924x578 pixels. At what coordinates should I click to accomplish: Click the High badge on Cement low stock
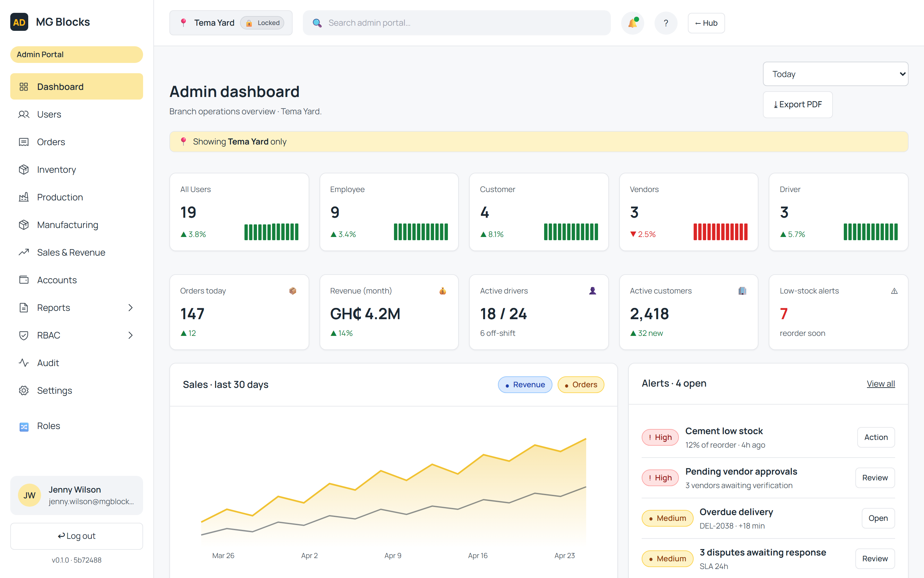click(x=660, y=437)
